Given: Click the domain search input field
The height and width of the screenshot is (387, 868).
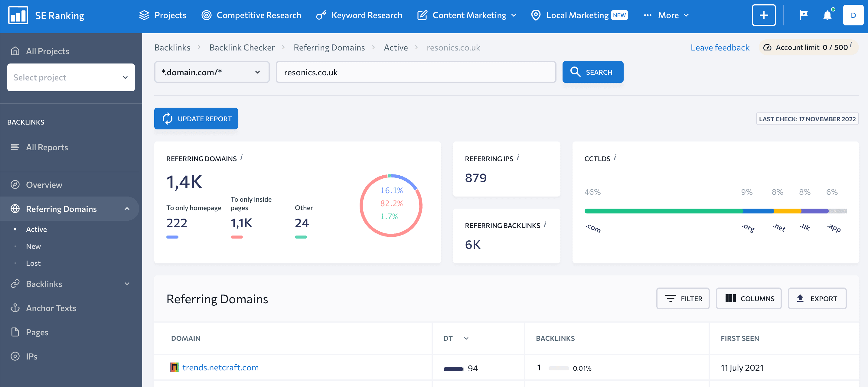Looking at the screenshot, I should [416, 72].
